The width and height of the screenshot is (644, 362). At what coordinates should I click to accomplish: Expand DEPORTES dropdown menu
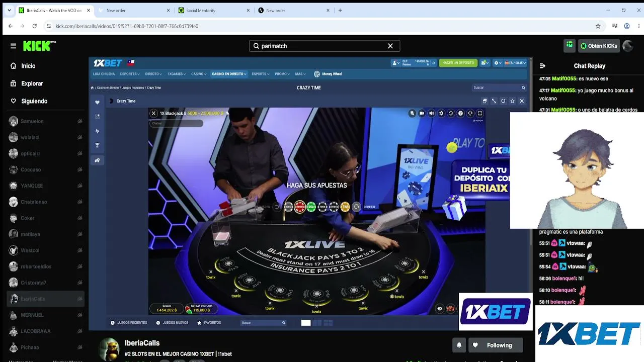pyautogui.click(x=130, y=74)
